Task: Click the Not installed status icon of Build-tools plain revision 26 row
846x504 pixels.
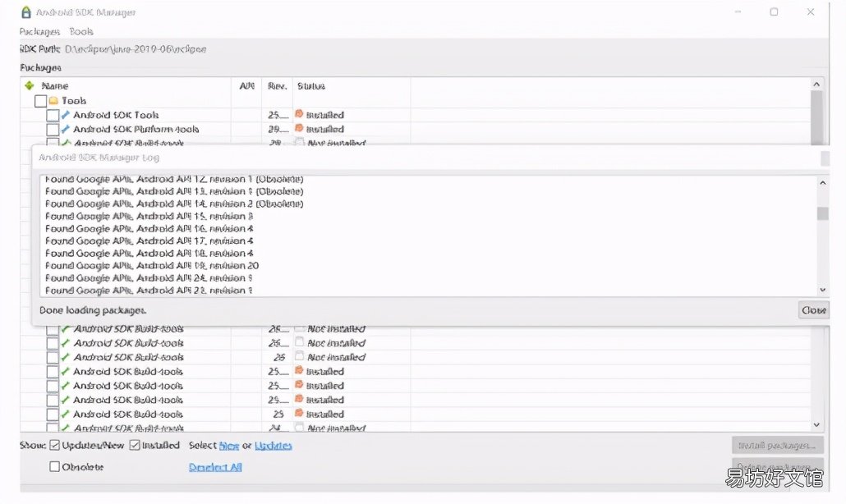Action: click(x=299, y=356)
